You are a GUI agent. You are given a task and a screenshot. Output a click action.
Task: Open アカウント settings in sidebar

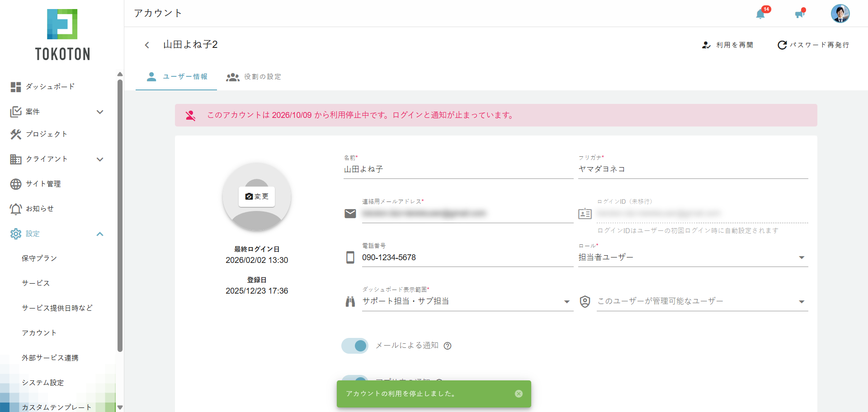pos(39,333)
